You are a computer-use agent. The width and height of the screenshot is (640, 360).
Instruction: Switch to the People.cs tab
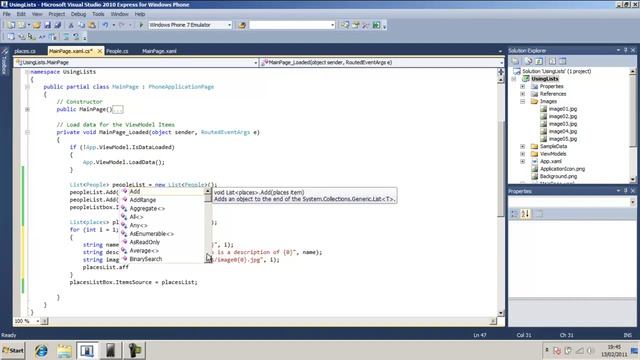(x=117, y=51)
